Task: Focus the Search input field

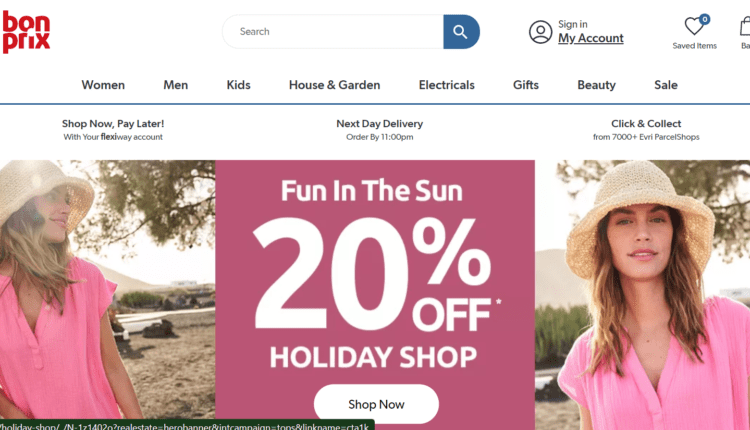Action: pos(333,32)
